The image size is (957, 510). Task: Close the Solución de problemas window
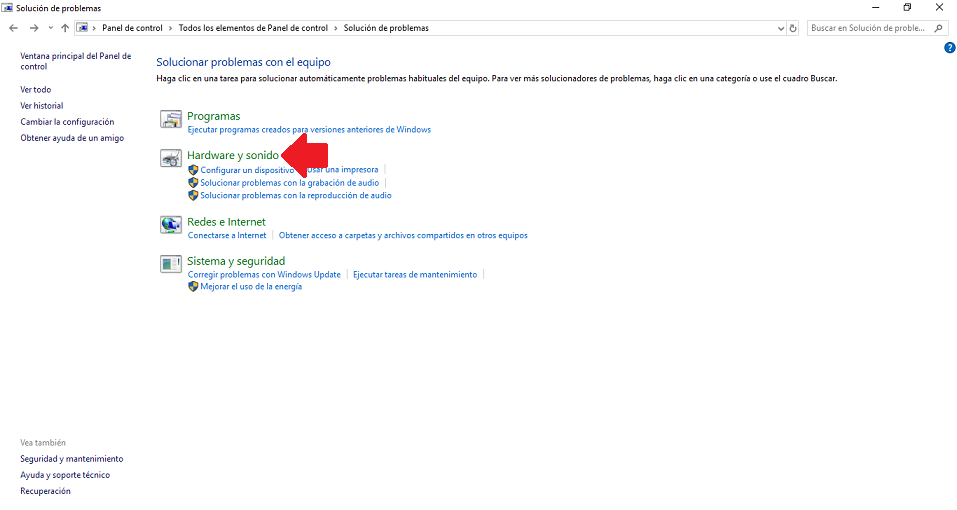[939, 8]
